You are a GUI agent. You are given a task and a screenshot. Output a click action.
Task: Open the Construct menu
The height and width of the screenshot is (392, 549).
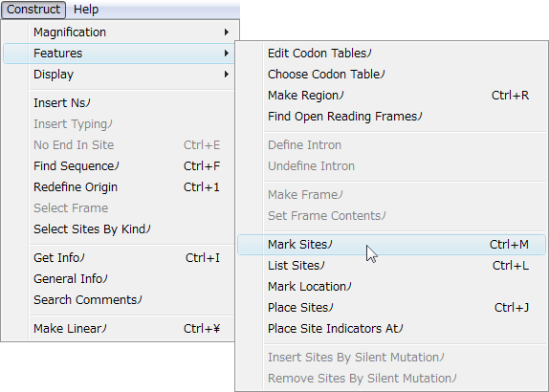(x=33, y=10)
